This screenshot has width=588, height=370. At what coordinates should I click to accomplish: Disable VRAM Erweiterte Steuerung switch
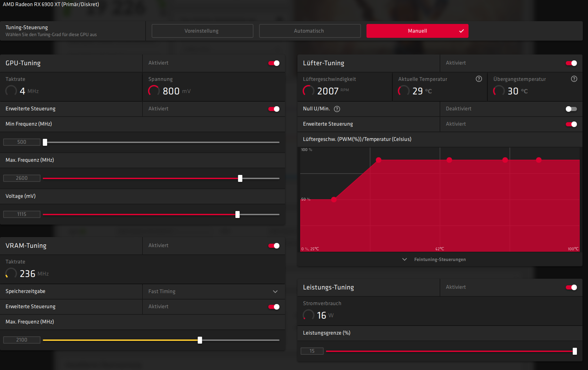coord(274,307)
